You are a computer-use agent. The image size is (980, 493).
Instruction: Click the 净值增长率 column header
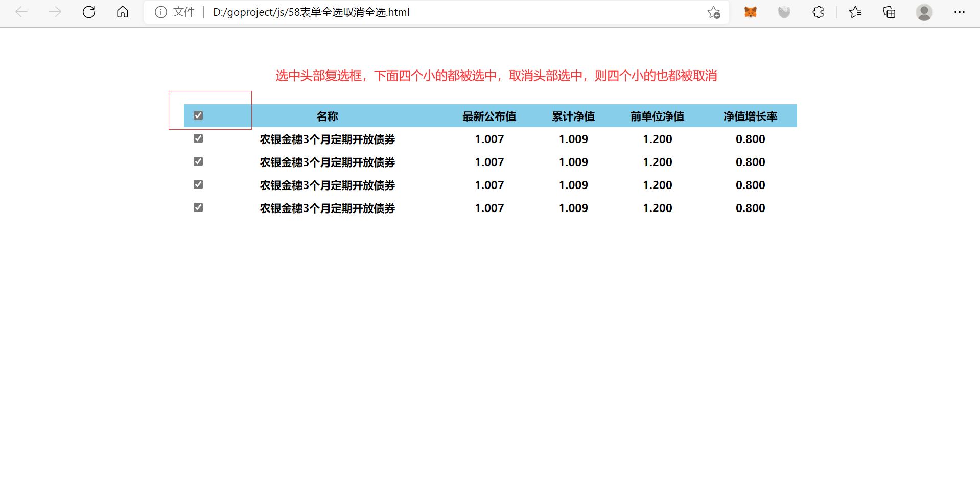click(751, 116)
